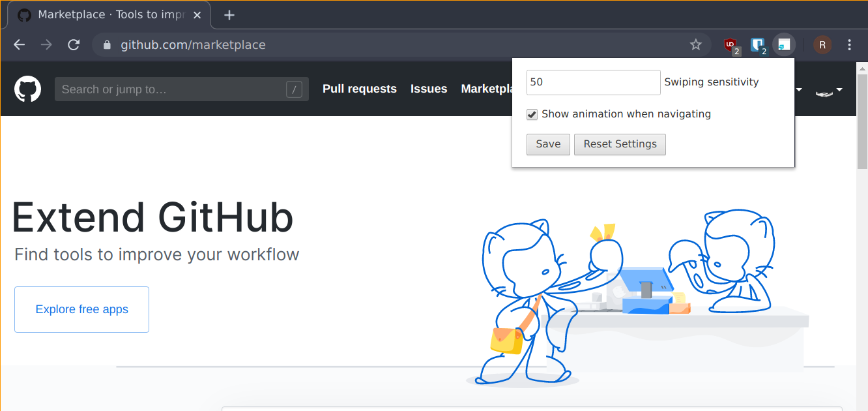Expand the GitHub user avatar dropdown
The image size is (868, 411).
point(829,90)
